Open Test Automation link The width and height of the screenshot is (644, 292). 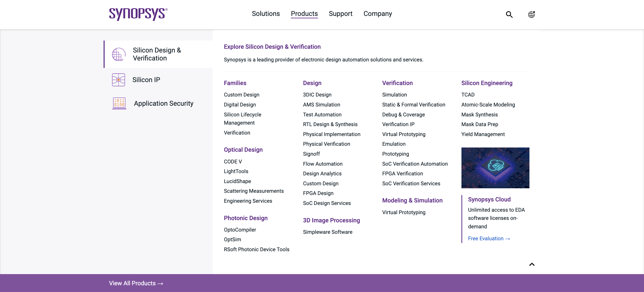tap(322, 114)
